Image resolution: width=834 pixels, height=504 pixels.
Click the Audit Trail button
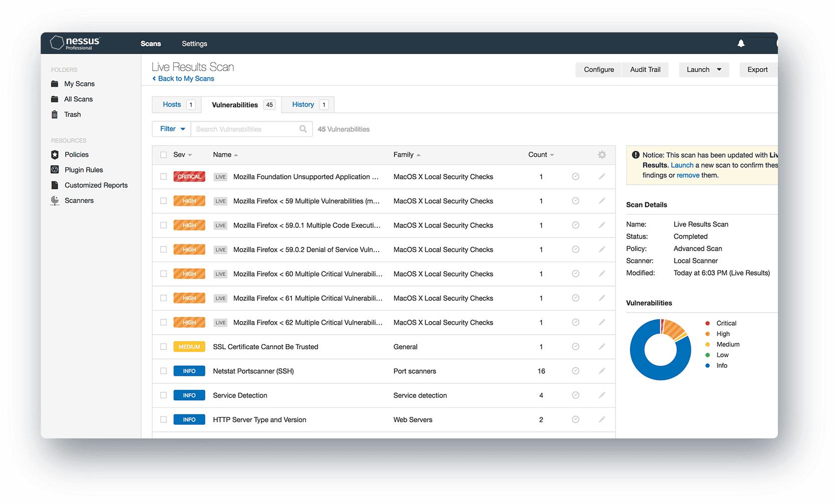click(645, 70)
